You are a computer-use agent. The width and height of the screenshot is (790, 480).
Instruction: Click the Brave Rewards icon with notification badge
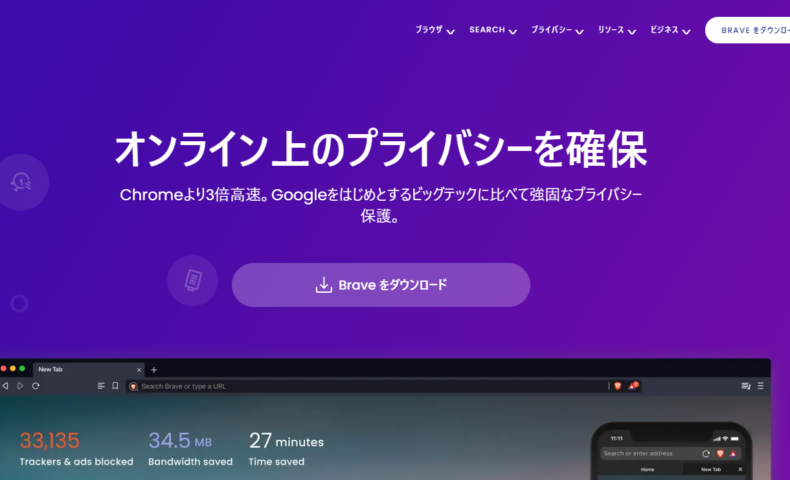click(633, 386)
